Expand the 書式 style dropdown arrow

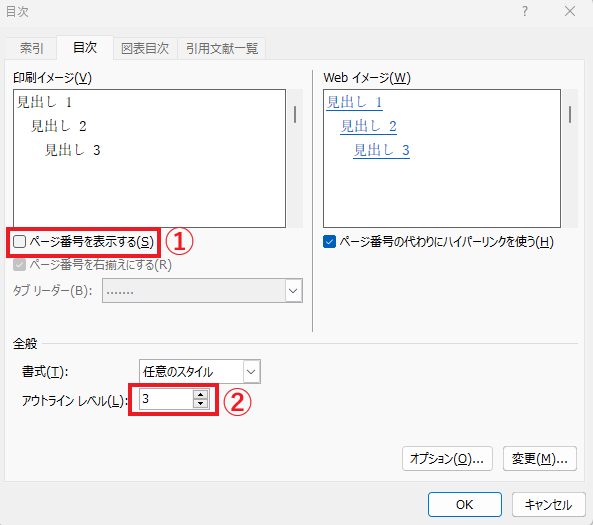(251, 371)
